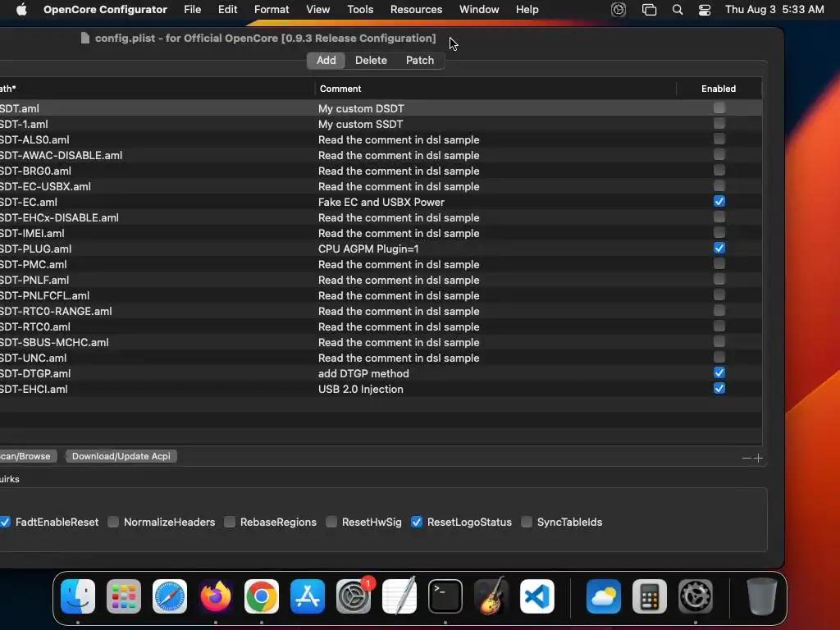Select the SSDT-EC-USBX.aml row

click(x=381, y=186)
